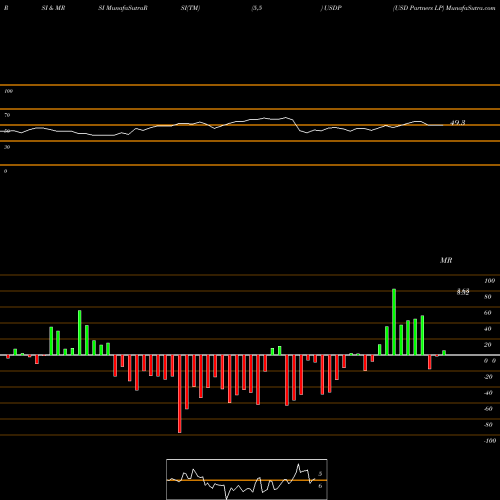
Task: Click the MR axis label -100
Action: point(490,441)
